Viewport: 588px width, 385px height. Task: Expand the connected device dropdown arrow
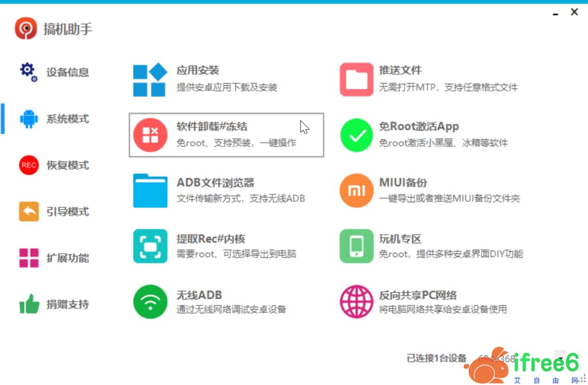coord(561,359)
